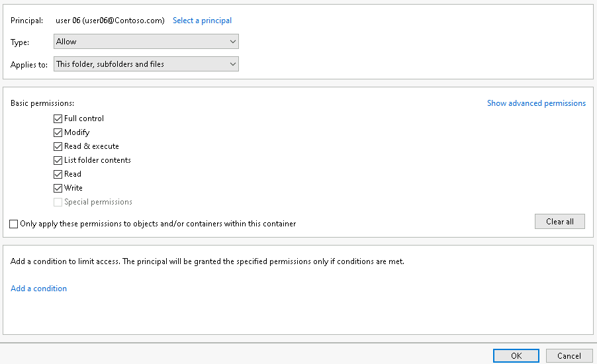Uncheck the Modify permission
The image size is (597, 364).
coord(58,132)
